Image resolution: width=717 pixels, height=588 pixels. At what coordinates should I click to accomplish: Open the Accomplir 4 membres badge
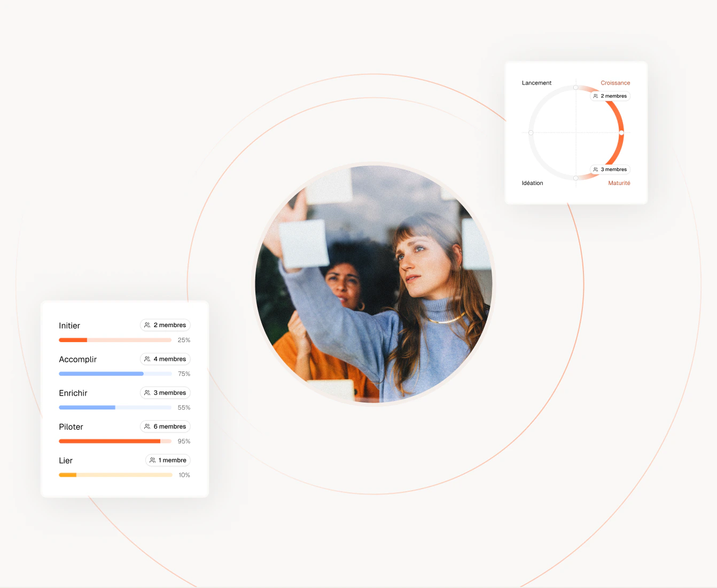click(165, 359)
